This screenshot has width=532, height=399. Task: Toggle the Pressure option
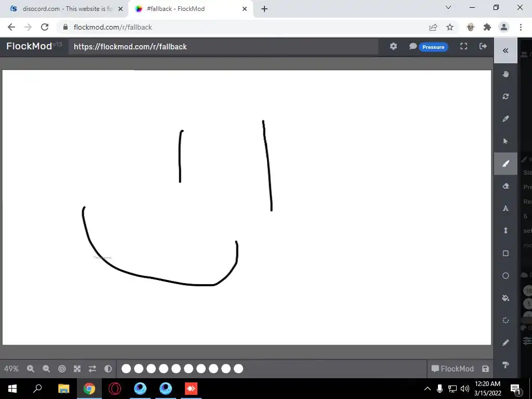(433, 47)
